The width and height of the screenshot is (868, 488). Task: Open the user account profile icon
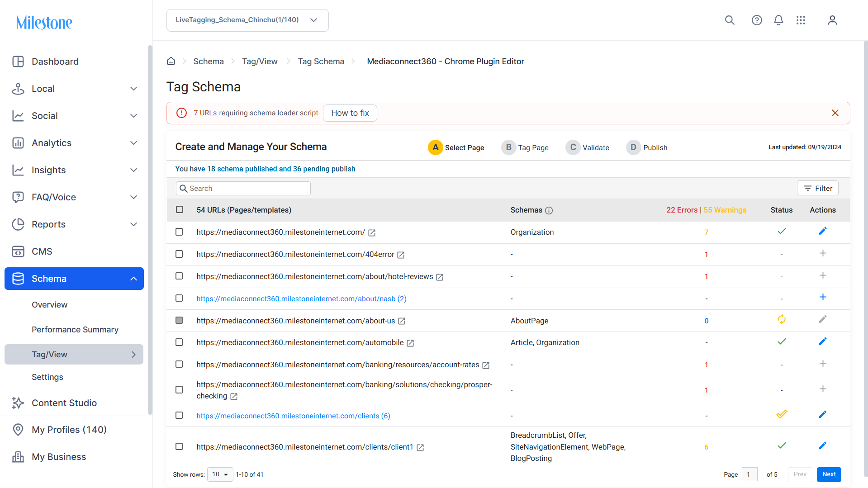[832, 20]
